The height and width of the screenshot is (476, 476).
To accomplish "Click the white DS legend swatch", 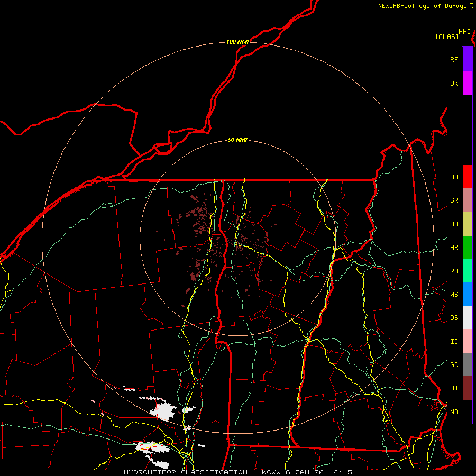I will point(467,317).
